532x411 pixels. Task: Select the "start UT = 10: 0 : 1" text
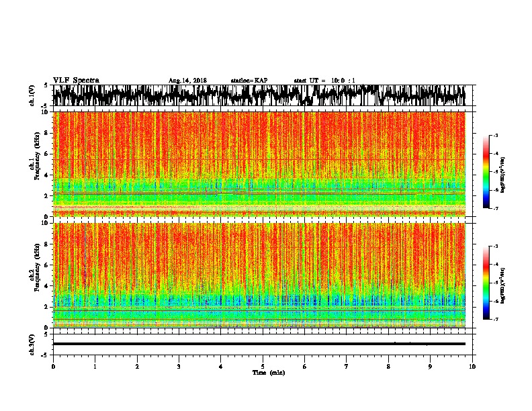tap(324, 81)
